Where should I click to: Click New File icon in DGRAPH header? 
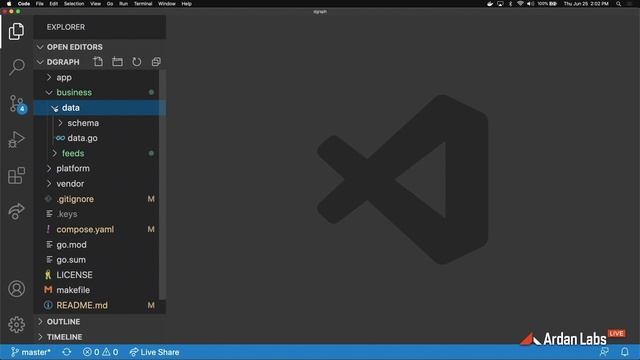point(98,62)
